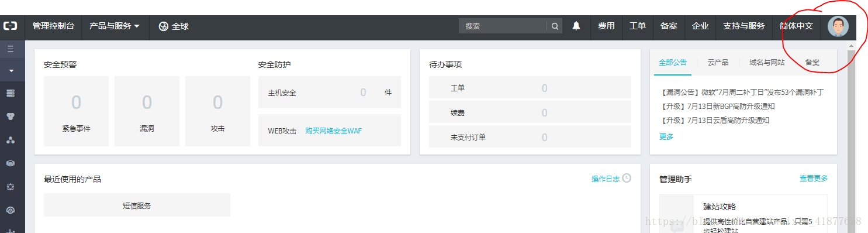The image size is (868, 233).
Task: Click the 主机安全 row
Action: coord(330,92)
